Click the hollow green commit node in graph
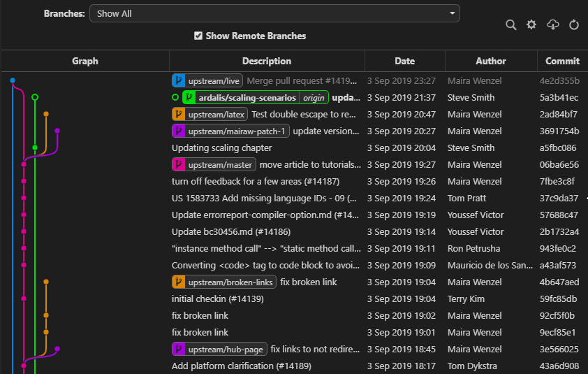Viewport: 588px width, 374px height. (x=35, y=97)
